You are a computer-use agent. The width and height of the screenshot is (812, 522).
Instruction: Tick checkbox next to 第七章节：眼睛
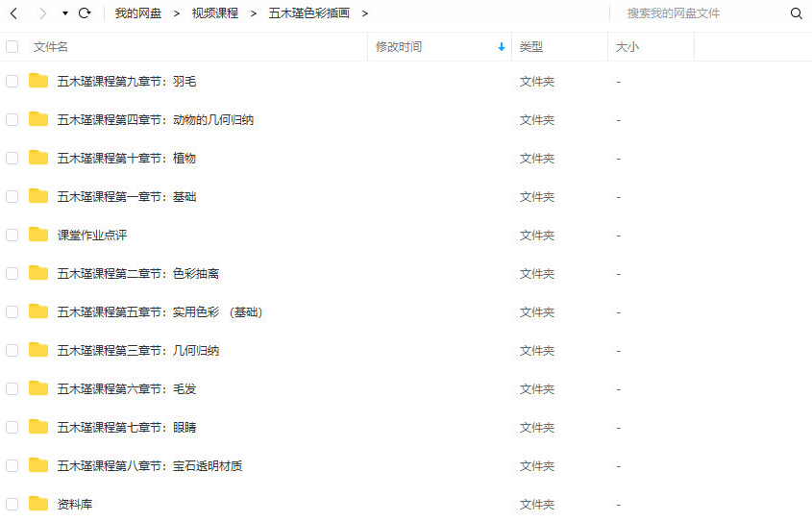[12, 427]
